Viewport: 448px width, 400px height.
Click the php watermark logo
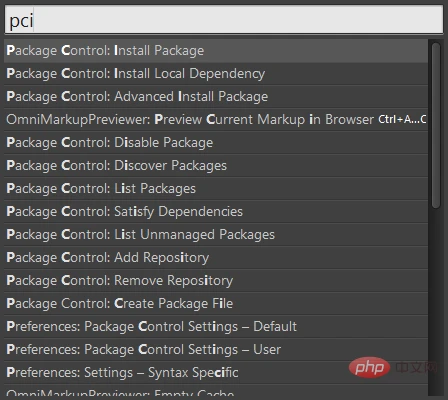369,367
